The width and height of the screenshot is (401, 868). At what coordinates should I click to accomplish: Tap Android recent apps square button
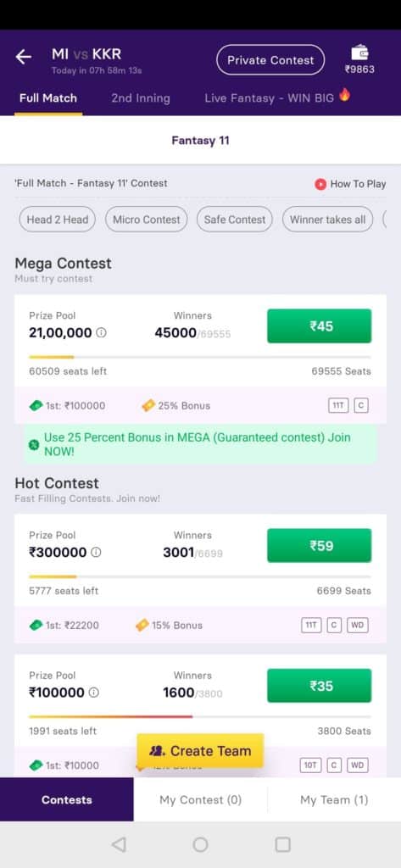coord(283,844)
